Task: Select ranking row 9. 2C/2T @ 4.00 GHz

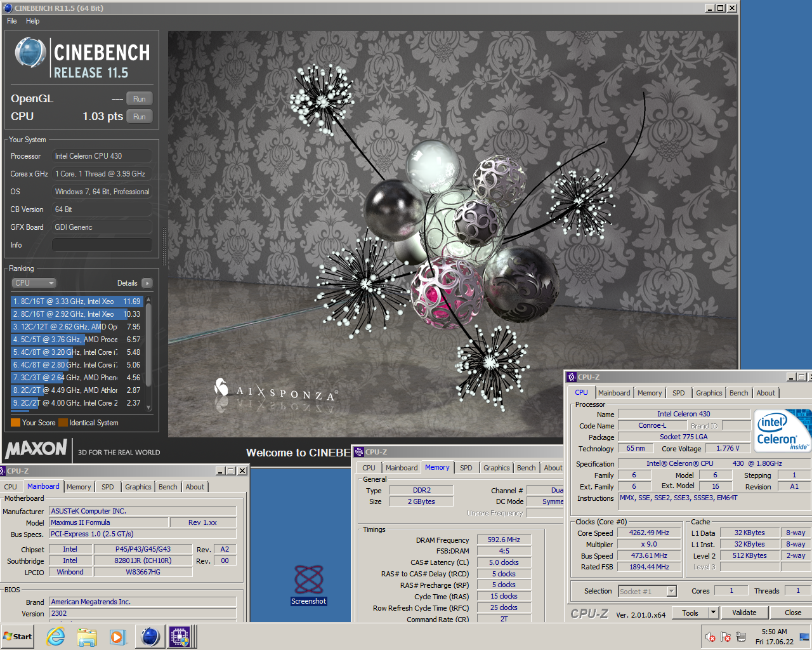Action: tap(77, 403)
